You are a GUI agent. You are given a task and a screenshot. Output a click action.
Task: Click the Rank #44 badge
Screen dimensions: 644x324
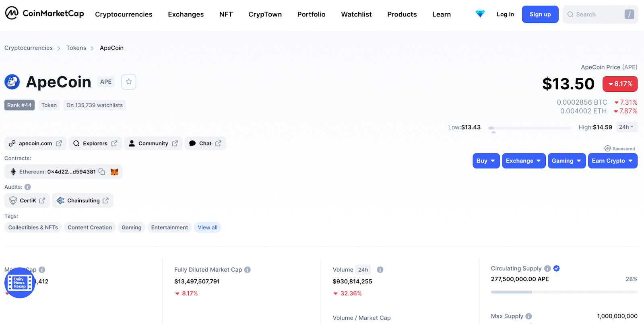19,105
